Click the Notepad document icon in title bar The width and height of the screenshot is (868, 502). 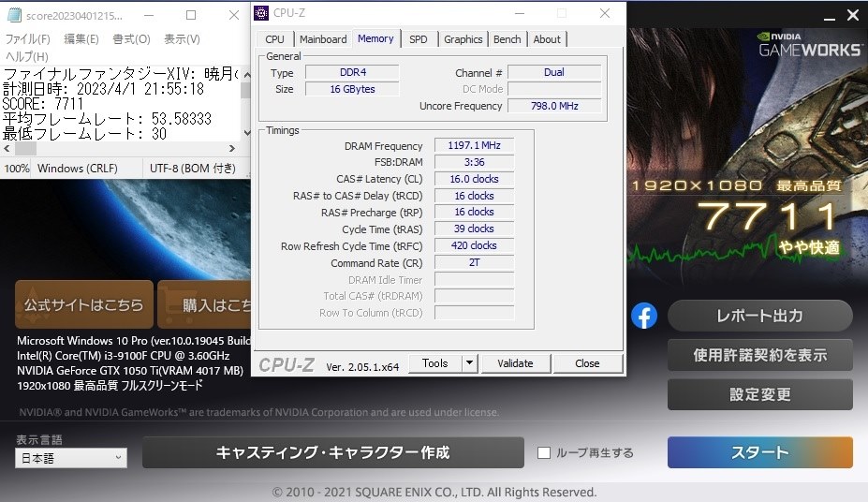(x=14, y=15)
